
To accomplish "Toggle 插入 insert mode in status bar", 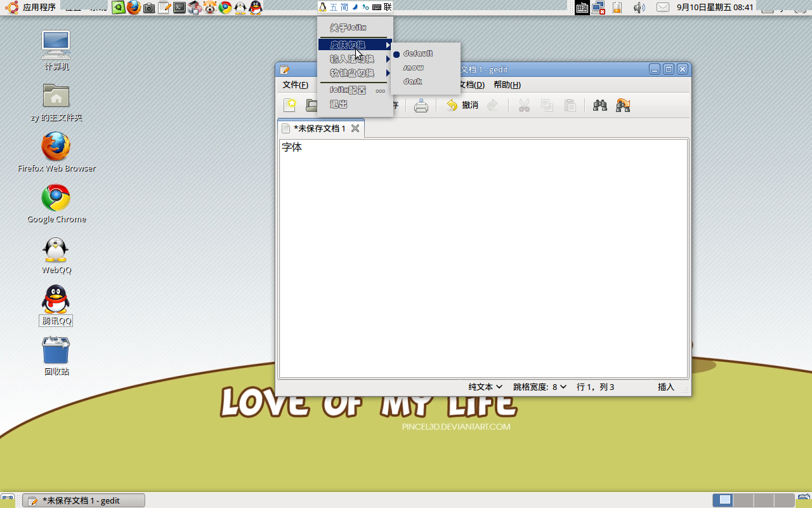I will point(666,387).
